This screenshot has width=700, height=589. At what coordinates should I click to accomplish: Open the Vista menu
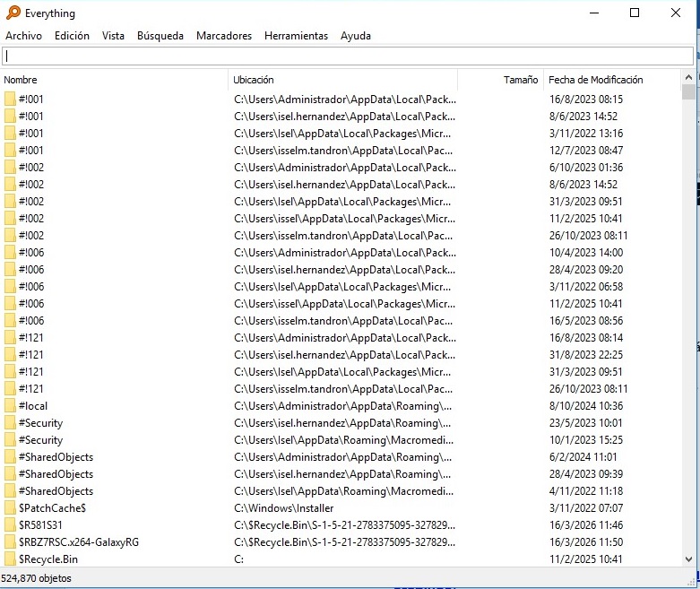click(x=113, y=36)
